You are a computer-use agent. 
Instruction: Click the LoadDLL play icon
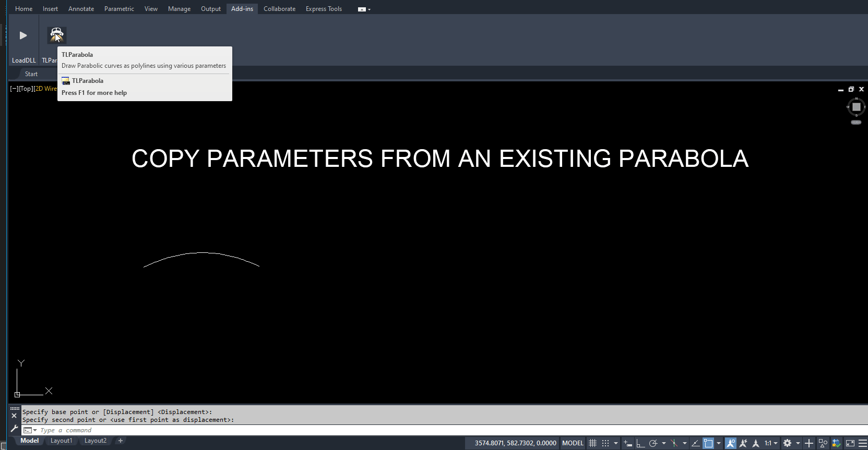23,35
